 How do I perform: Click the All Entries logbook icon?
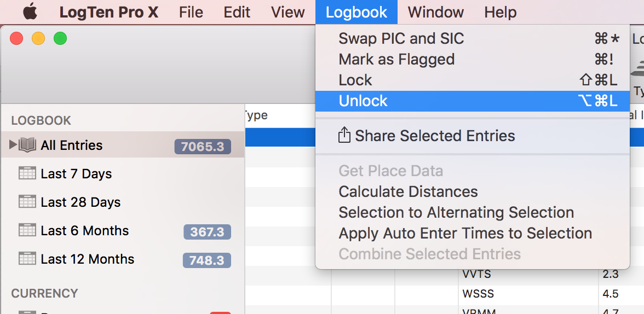27,145
